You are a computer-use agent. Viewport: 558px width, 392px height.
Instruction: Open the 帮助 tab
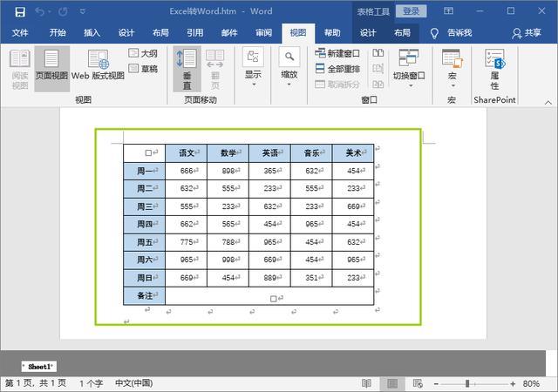(332, 33)
